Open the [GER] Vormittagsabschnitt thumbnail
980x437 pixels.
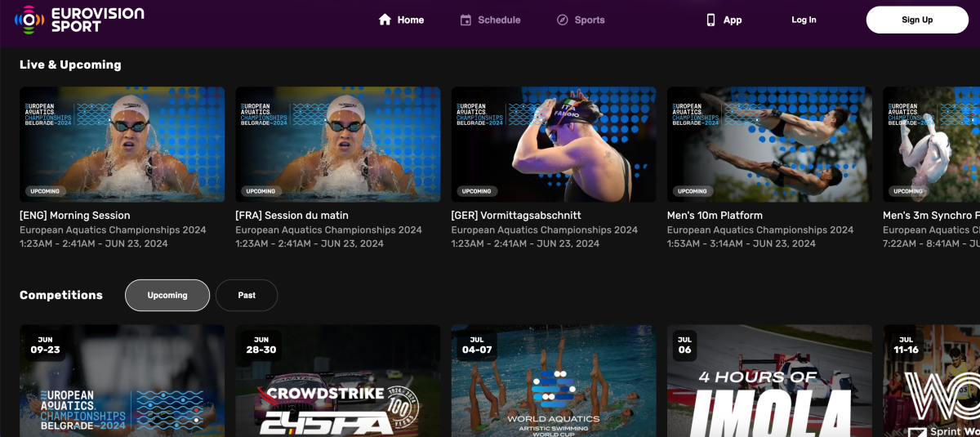(554, 145)
